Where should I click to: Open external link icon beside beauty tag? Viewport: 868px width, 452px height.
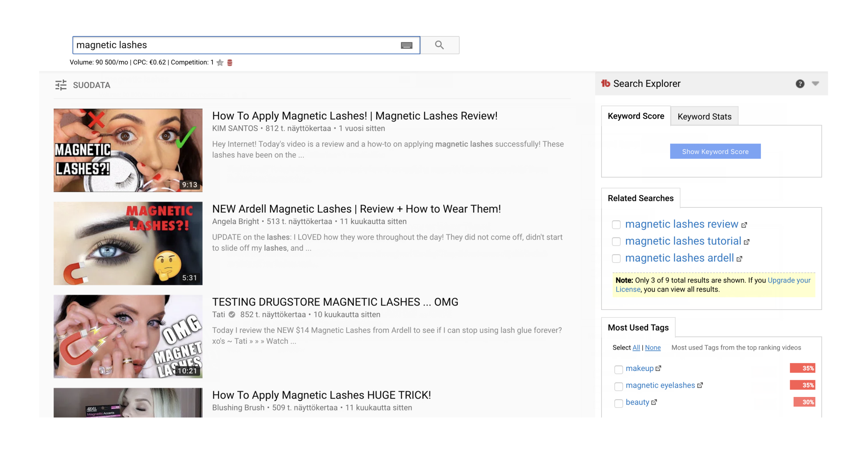pyautogui.click(x=654, y=402)
